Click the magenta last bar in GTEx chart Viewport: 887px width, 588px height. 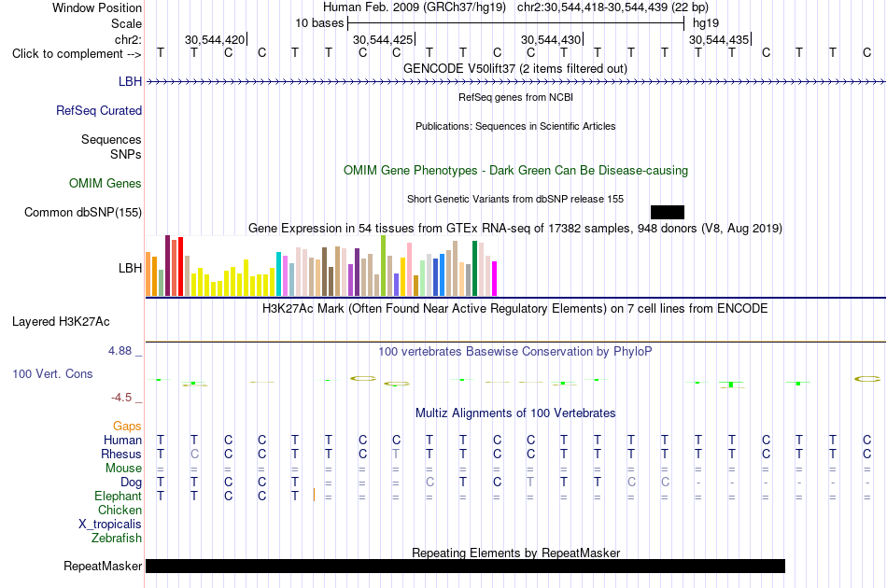point(495,279)
